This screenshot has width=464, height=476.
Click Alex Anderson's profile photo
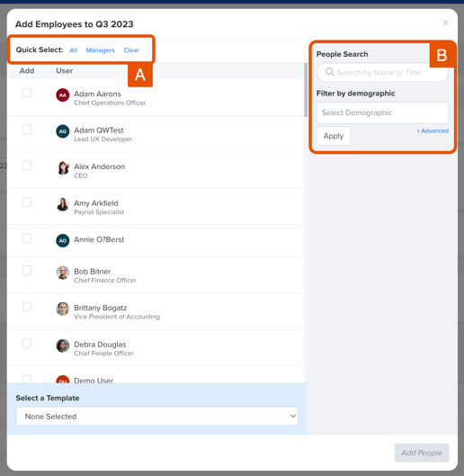point(63,168)
